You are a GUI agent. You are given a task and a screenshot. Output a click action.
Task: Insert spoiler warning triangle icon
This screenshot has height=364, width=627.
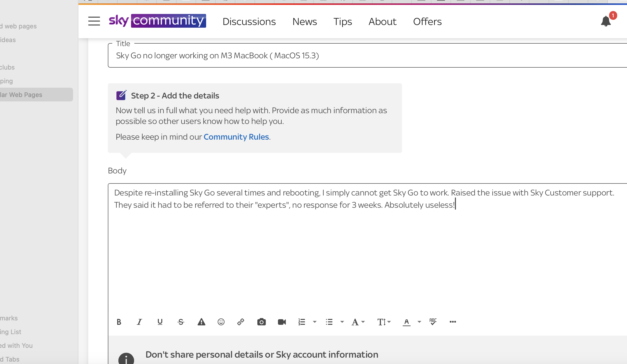pyautogui.click(x=201, y=322)
